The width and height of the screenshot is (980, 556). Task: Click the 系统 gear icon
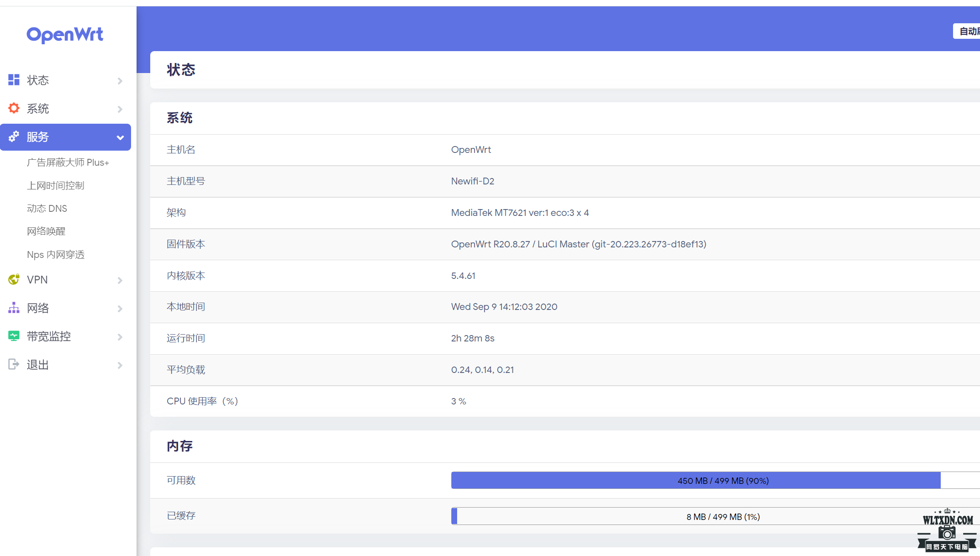click(x=14, y=108)
